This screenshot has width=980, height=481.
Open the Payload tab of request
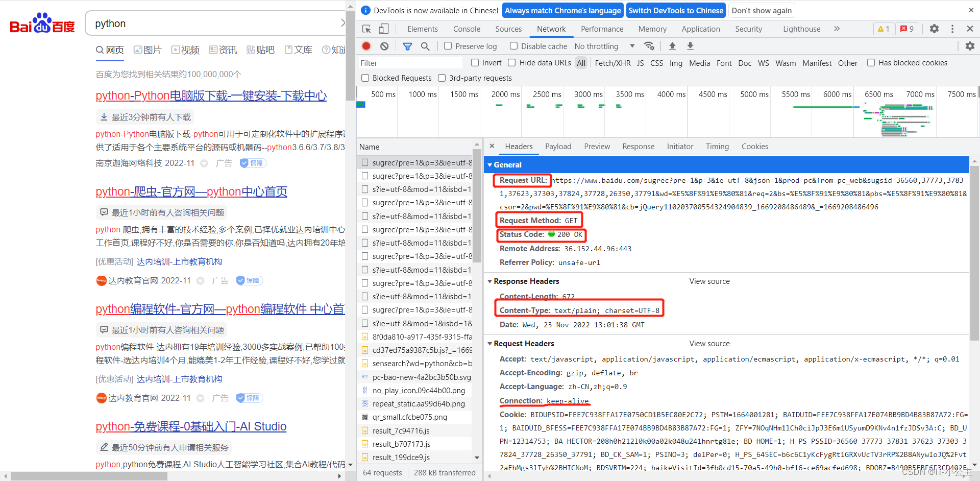point(558,147)
